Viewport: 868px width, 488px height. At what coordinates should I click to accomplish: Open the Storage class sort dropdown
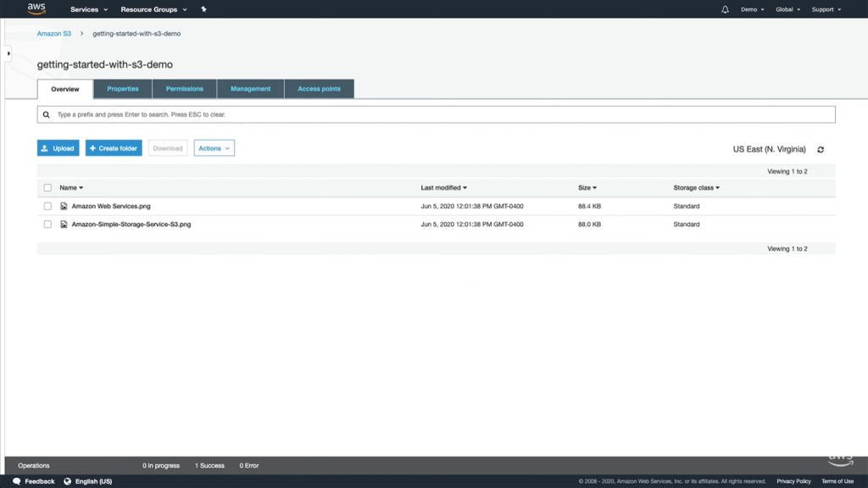696,187
